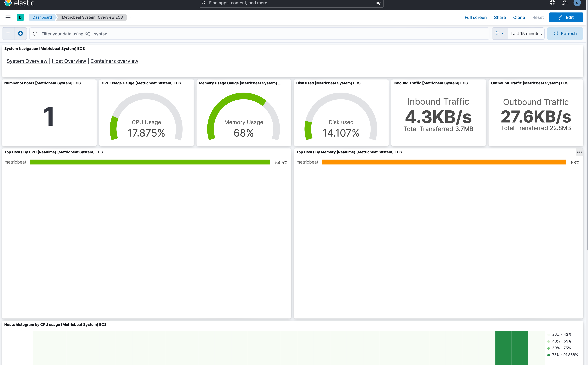
Task: Refresh the dashboard data
Action: tap(565, 34)
